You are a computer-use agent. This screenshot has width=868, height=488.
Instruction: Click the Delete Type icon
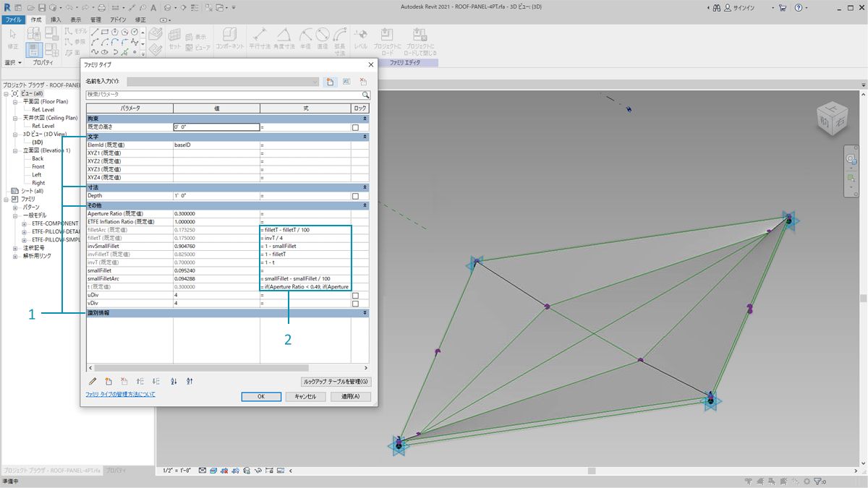(x=363, y=82)
